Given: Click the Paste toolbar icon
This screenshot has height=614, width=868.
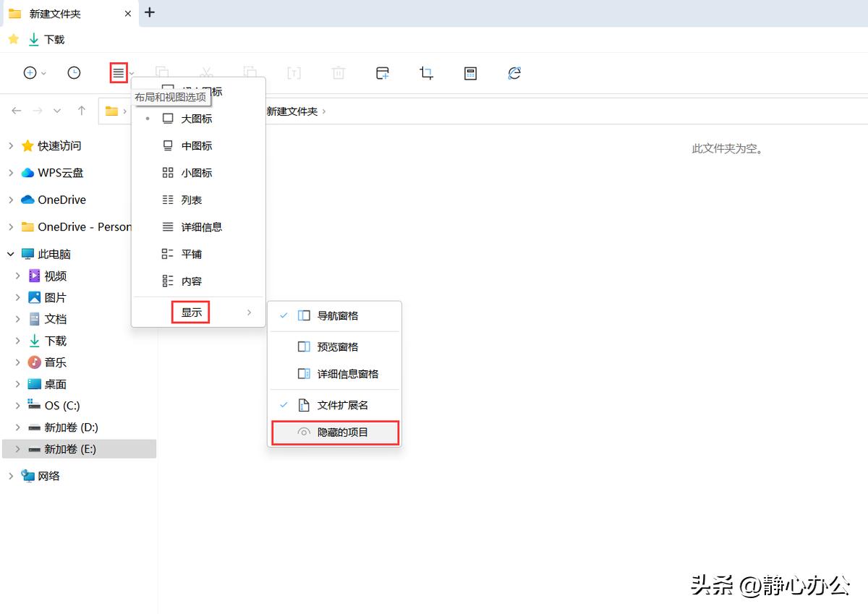Looking at the screenshot, I should (250, 73).
